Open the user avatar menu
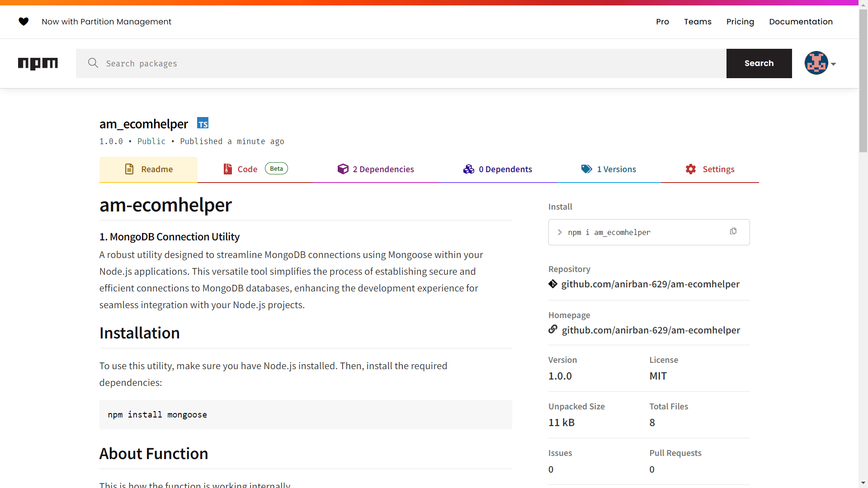The image size is (868, 488). click(816, 63)
